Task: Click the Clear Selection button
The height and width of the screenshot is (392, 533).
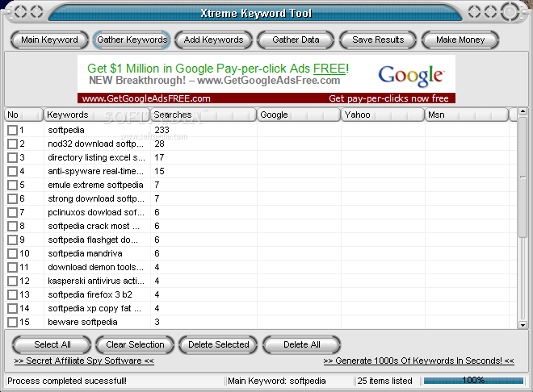Action: click(135, 345)
